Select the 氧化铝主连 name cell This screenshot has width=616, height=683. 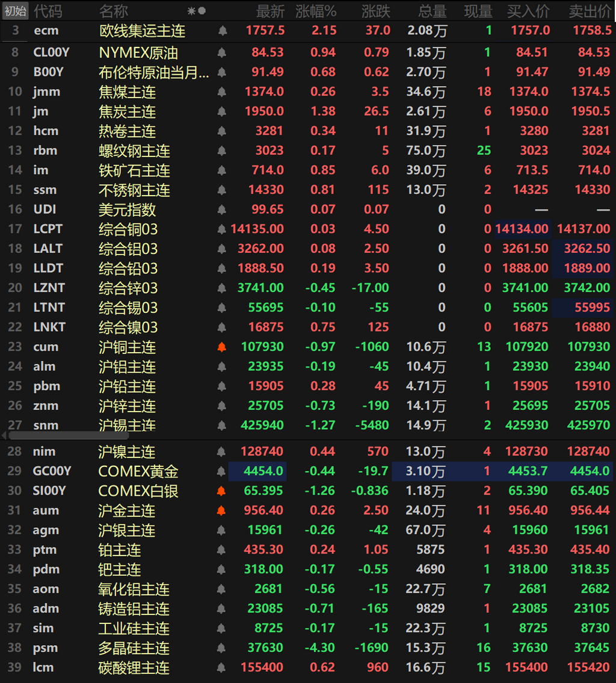134,589
